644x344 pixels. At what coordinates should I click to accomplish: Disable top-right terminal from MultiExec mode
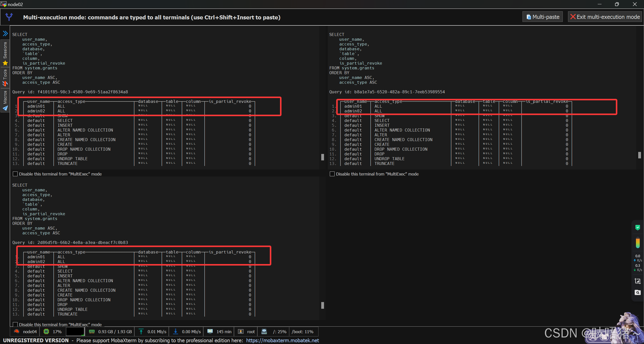pyautogui.click(x=332, y=174)
